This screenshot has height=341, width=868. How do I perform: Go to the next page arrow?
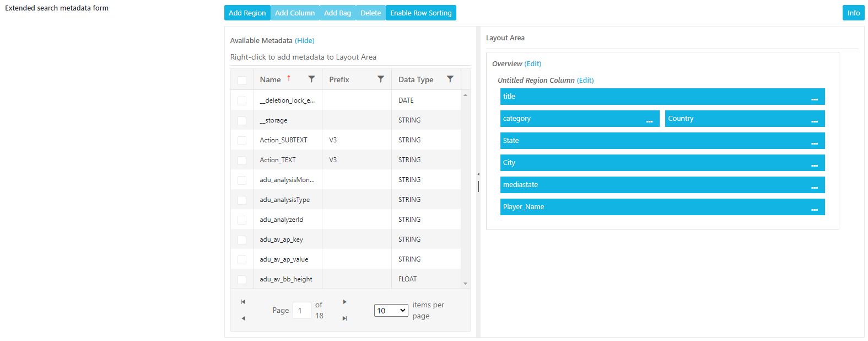pyautogui.click(x=344, y=302)
